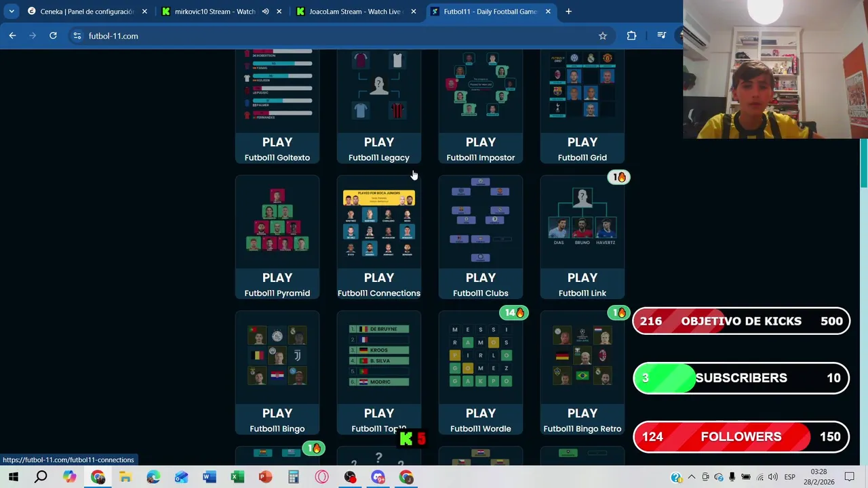Open Windows taskbar search
Image resolution: width=868 pixels, height=488 pixels.
click(x=41, y=477)
